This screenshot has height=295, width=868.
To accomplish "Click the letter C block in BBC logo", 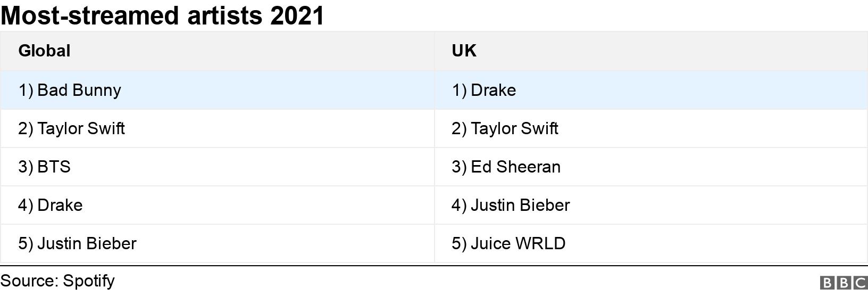I will pyautogui.click(x=859, y=282).
